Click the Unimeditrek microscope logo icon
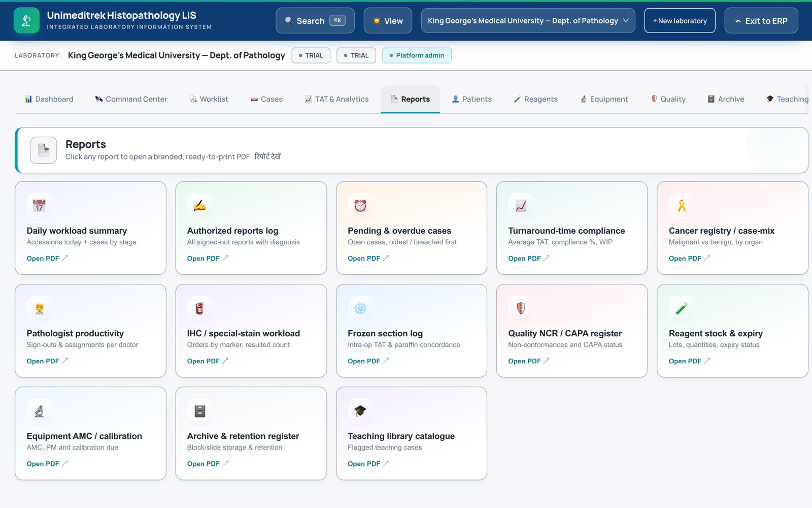 [26, 21]
